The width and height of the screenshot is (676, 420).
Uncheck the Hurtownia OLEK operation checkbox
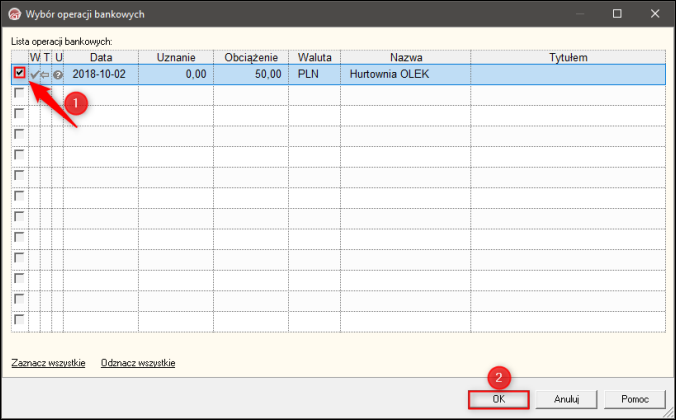(x=19, y=73)
